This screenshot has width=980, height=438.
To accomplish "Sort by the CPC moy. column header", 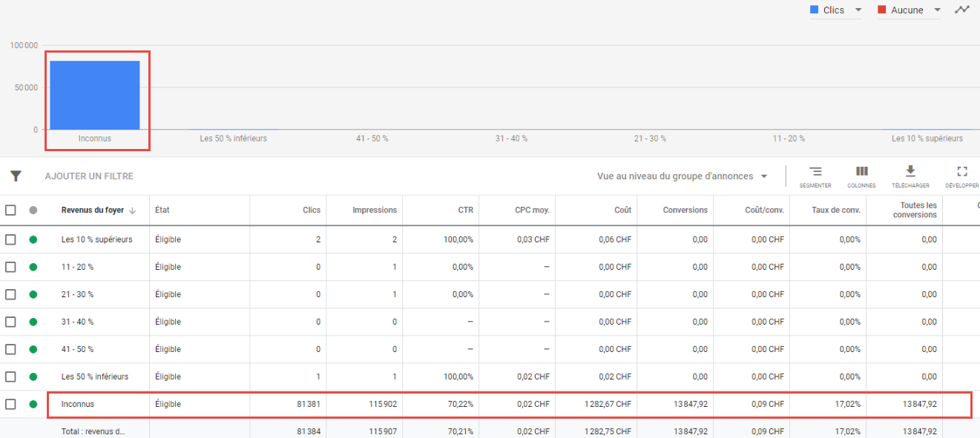I will [532, 210].
